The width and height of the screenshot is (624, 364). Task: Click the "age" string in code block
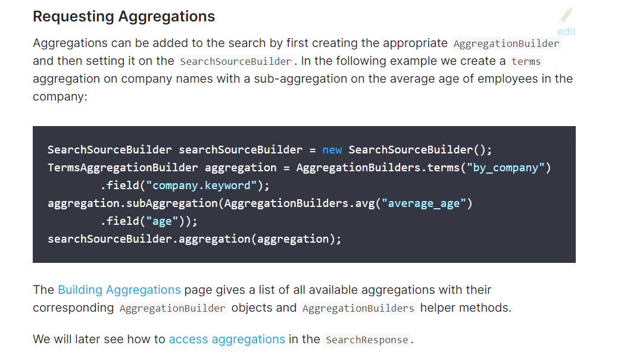[x=163, y=221]
